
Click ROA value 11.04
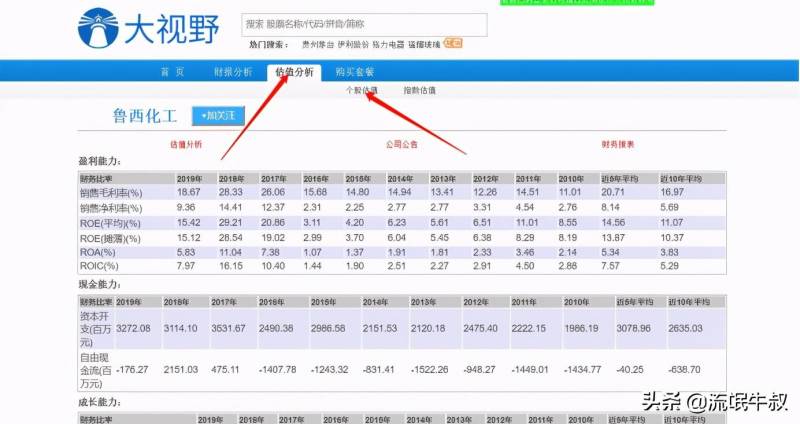231,252
